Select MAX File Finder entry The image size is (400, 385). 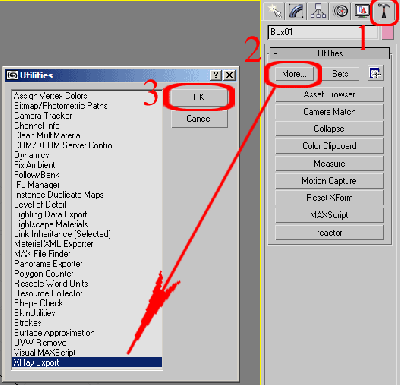(x=87, y=254)
